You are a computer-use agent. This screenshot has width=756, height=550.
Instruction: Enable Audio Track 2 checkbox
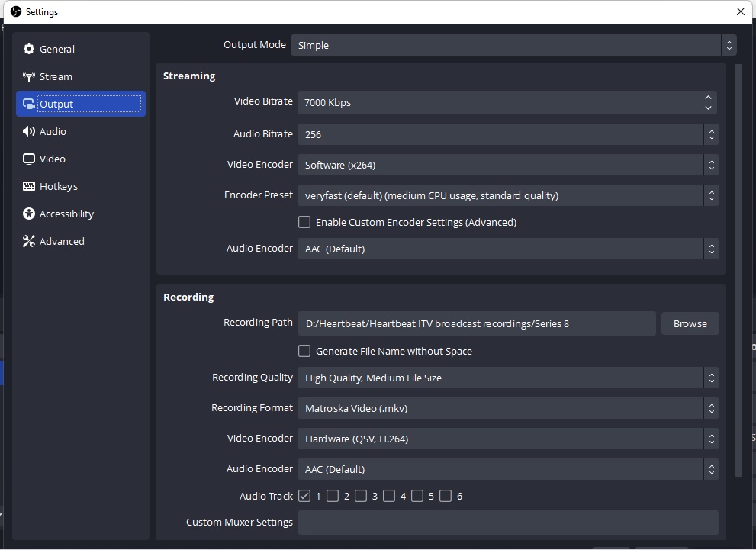pos(333,496)
